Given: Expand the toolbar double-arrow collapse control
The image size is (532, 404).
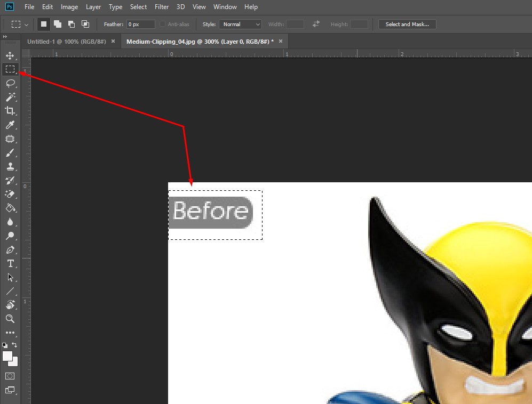Looking at the screenshot, I should [5, 37].
